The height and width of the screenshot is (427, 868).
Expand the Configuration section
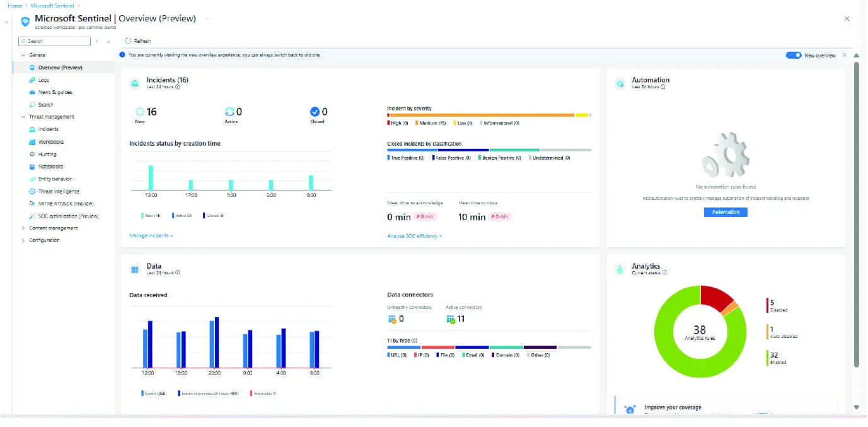coord(23,240)
